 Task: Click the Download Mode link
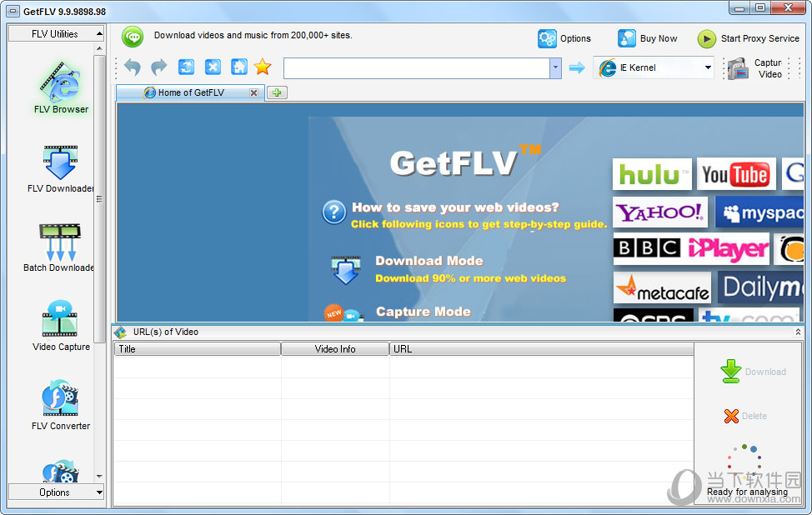(429, 261)
